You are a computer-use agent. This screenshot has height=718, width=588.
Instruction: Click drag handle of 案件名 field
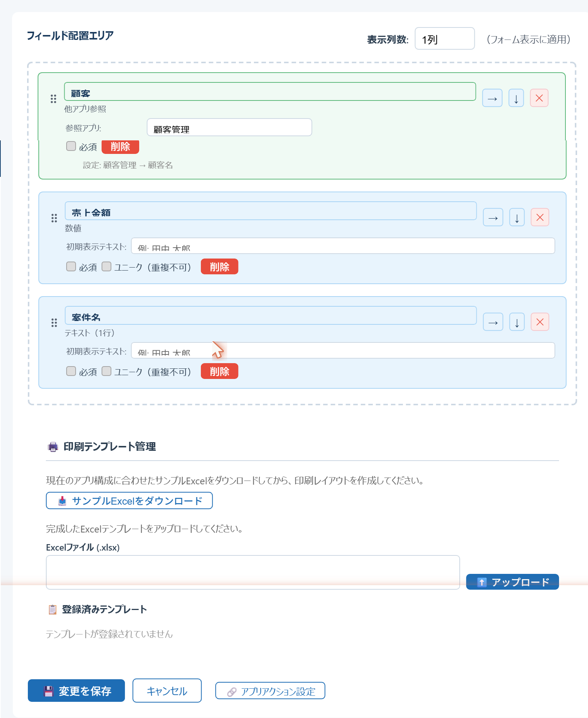(54, 322)
